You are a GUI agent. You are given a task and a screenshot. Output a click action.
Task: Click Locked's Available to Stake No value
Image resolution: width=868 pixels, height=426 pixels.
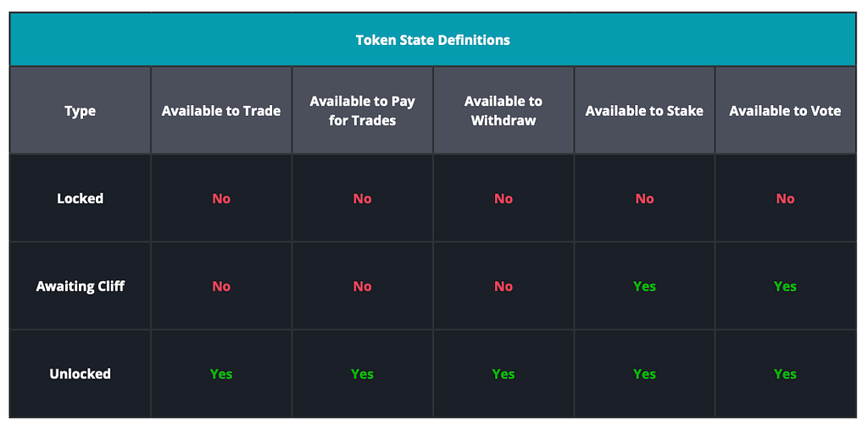(x=644, y=198)
